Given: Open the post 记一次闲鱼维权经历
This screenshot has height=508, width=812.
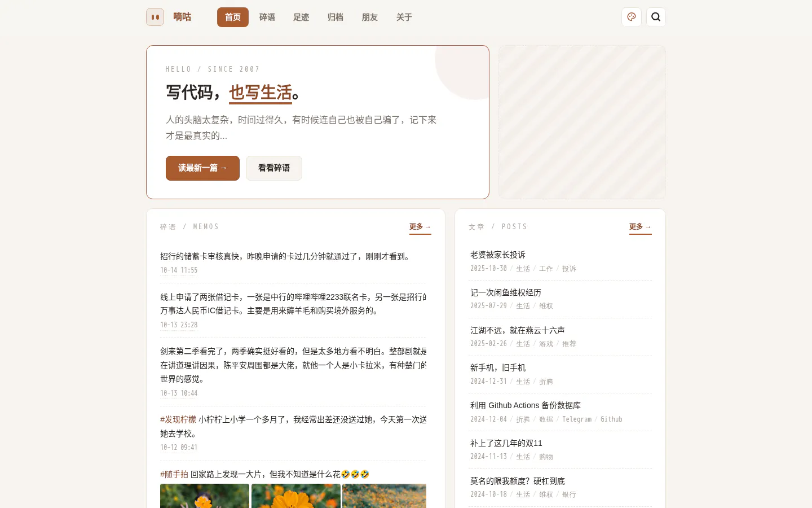Looking at the screenshot, I should click(506, 293).
